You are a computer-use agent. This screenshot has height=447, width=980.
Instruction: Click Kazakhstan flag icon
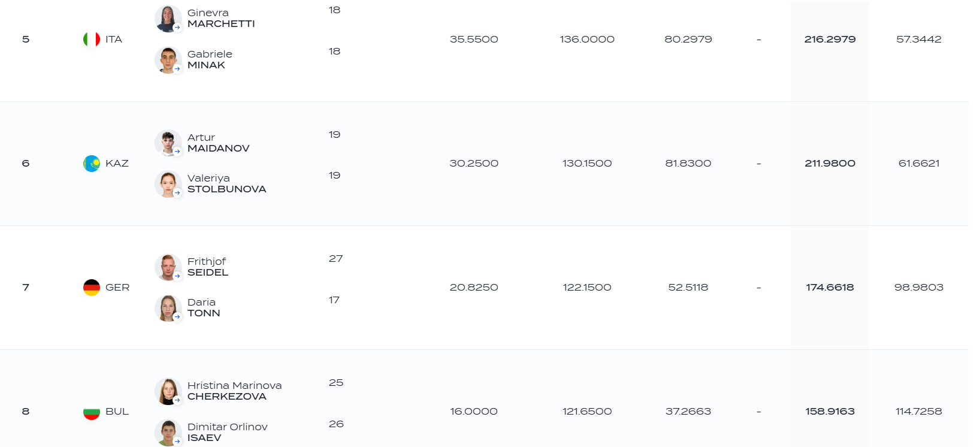92,164
